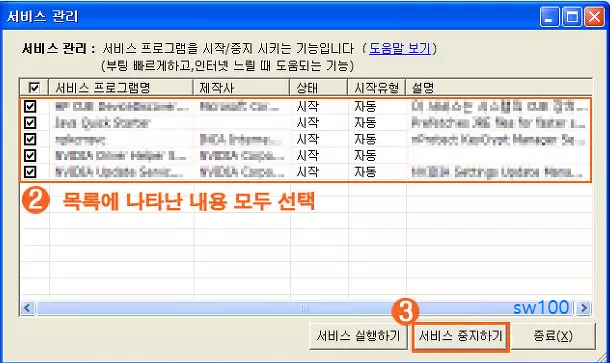Click the 서비스 중지하기 button
Screen dimensions: 610x363
pos(461,337)
